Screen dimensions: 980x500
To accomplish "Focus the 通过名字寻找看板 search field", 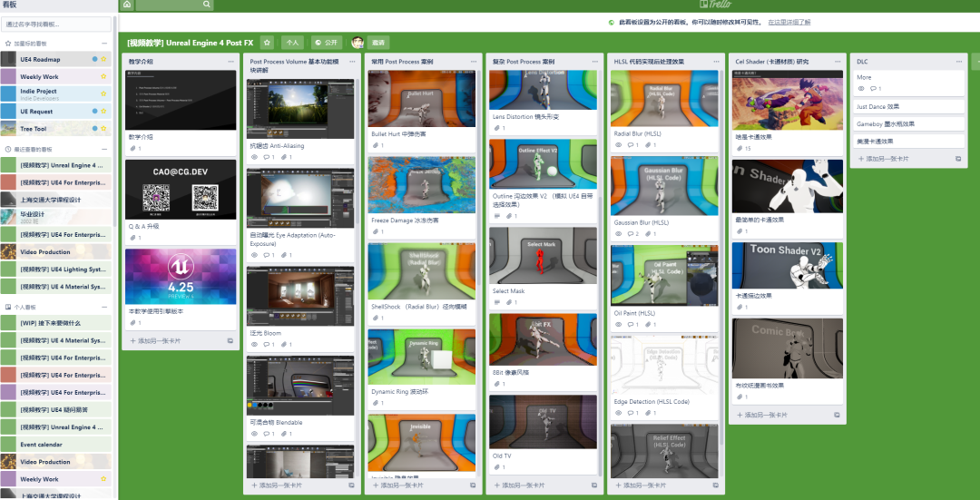I will click(x=57, y=25).
